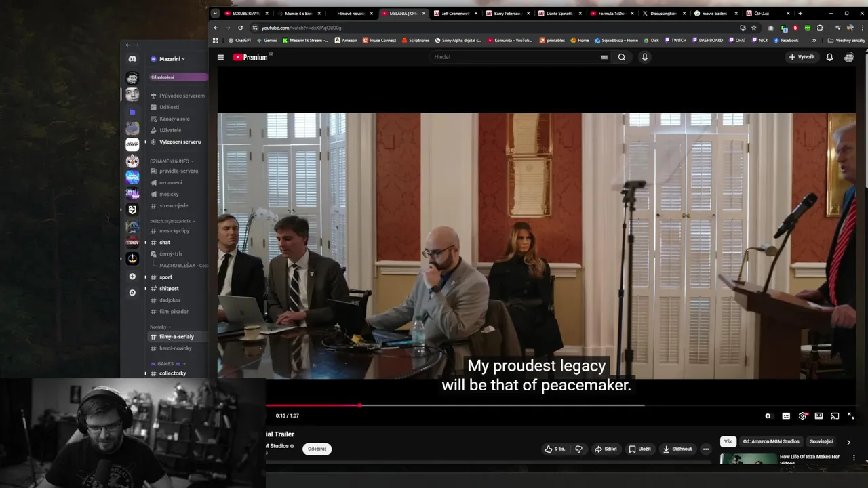The width and height of the screenshot is (868, 488).
Task: Select the Vše filter chip
Action: pos(728,441)
